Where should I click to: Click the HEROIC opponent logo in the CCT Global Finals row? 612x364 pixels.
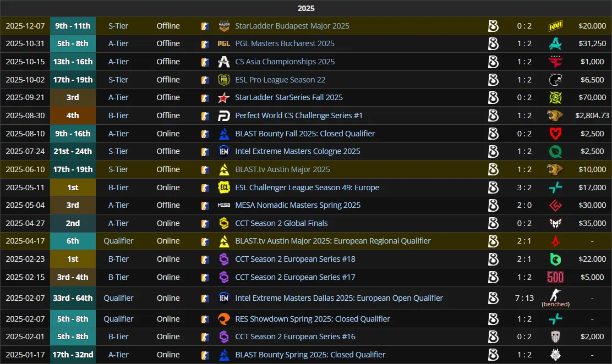point(555,223)
